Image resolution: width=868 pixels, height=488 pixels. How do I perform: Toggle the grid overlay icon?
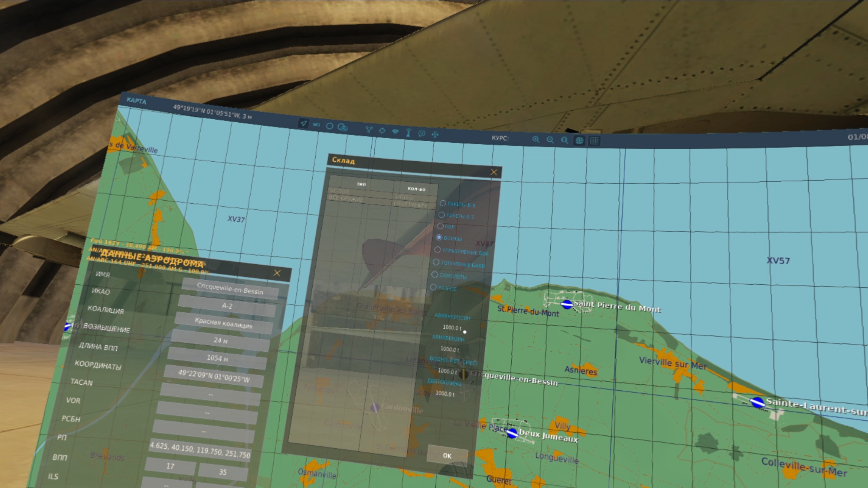pos(594,141)
